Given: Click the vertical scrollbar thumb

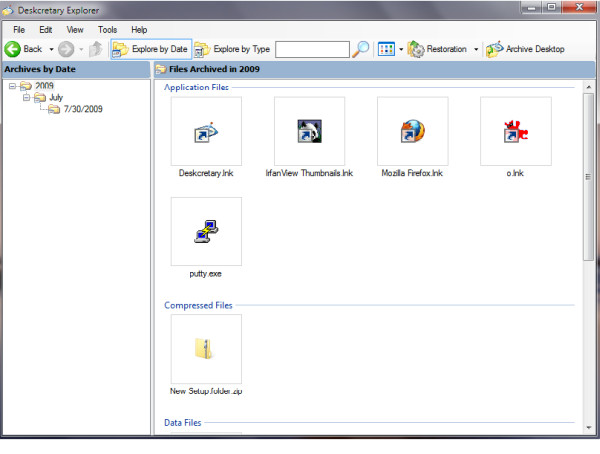Looking at the screenshot, I should coord(589,177).
